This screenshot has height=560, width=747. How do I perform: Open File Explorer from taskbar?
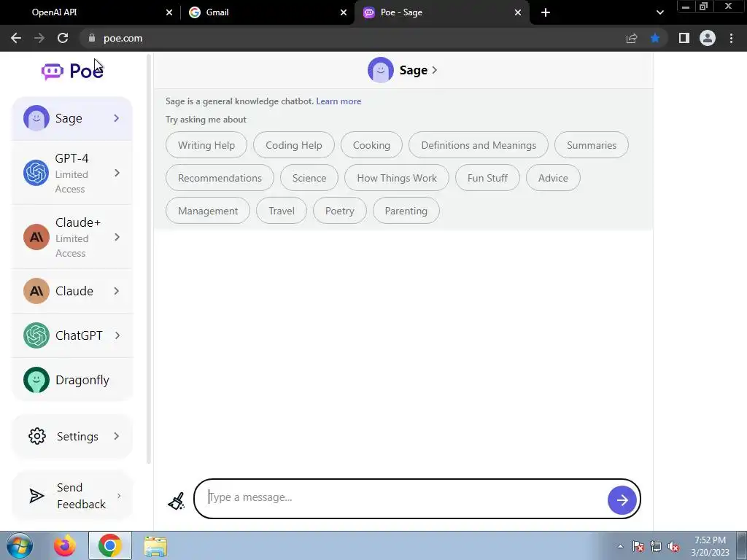pyautogui.click(x=156, y=546)
